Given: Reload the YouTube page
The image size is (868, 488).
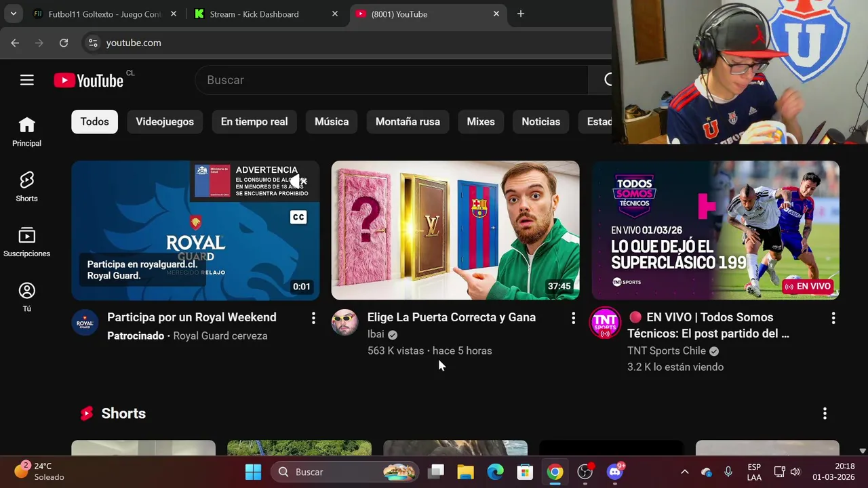Looking at the screenshot, I should click(x=64, y=43).
